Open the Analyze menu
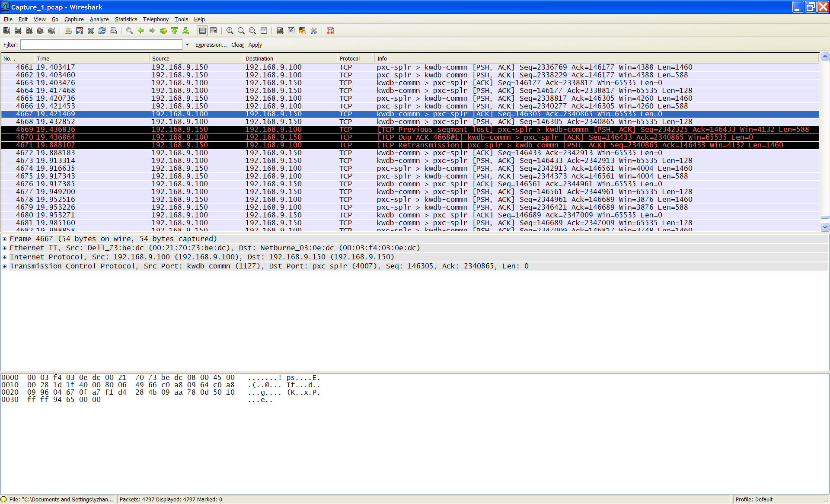Image resolution: width=830 pixels, height=504 pixels. pos(99,19)
